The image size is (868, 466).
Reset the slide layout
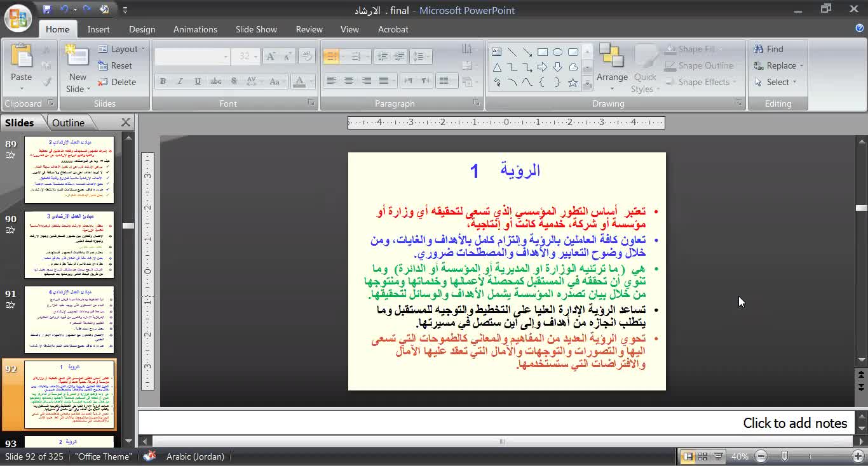click(115, 65)
